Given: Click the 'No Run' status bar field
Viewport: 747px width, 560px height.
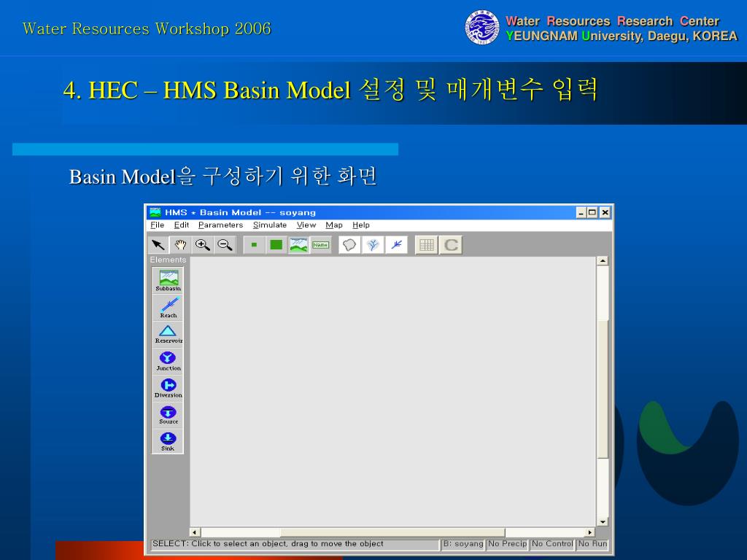Looking at the screenshot, I should (x=592, y=544).
